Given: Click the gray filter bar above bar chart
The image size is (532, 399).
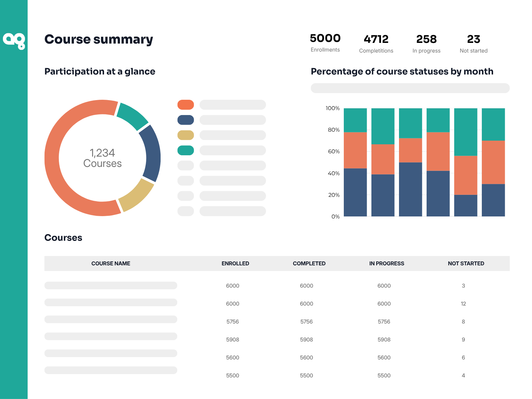Looking at the screenshot, I should click(410, 88).
